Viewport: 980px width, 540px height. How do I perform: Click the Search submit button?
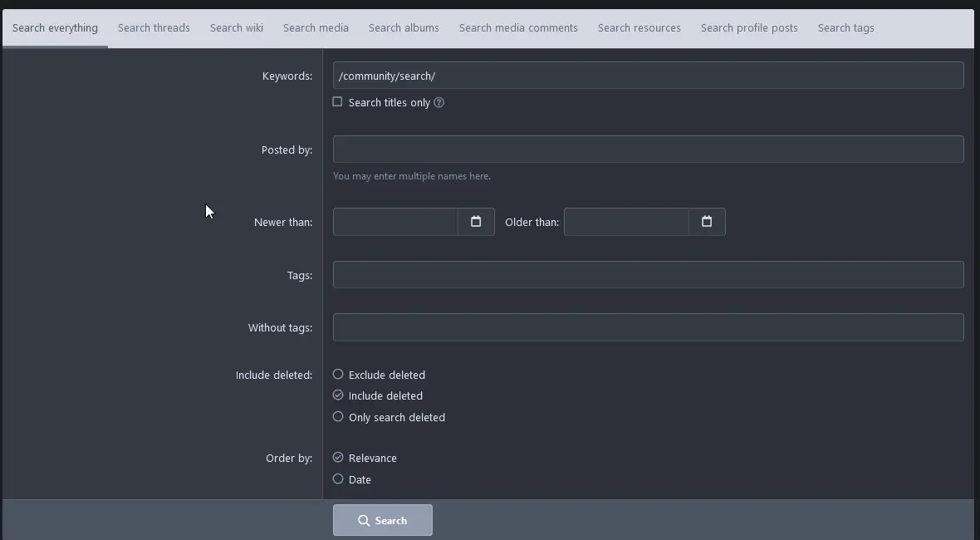pos(383,520)
